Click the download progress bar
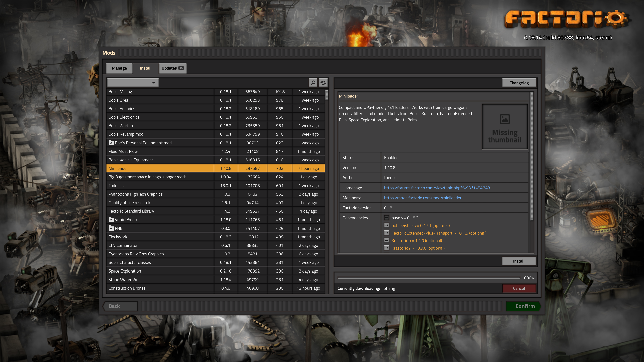The height and width of the screenshot is (362, 644). click(x=429, y=278)
